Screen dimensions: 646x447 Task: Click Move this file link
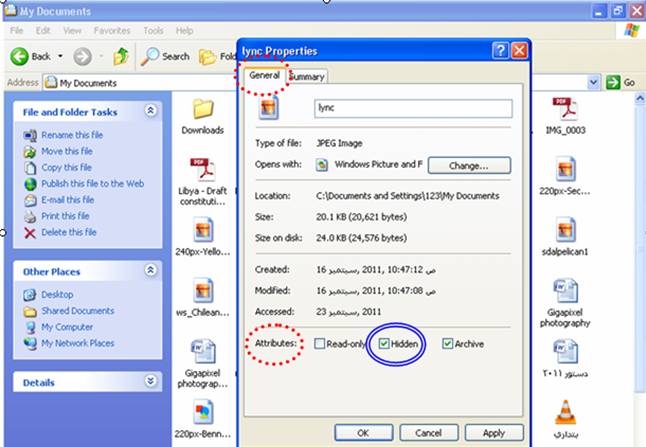(67, 151)
